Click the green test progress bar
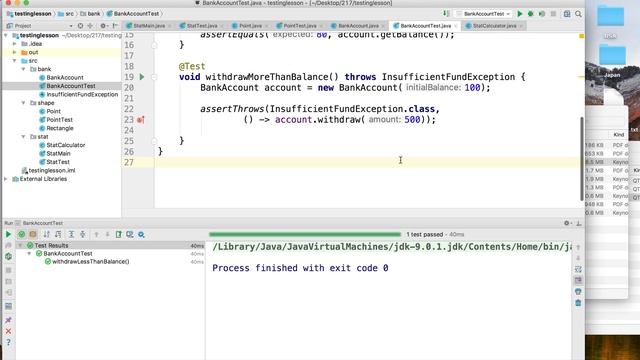The width and height of the screenshot is (640, 360). (x=305, y=235)
